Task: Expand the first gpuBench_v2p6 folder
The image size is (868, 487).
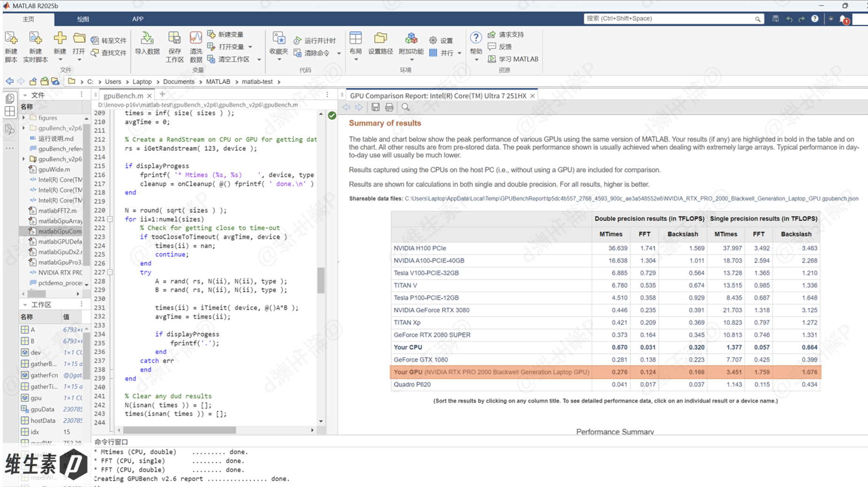Action: [24, 128]
